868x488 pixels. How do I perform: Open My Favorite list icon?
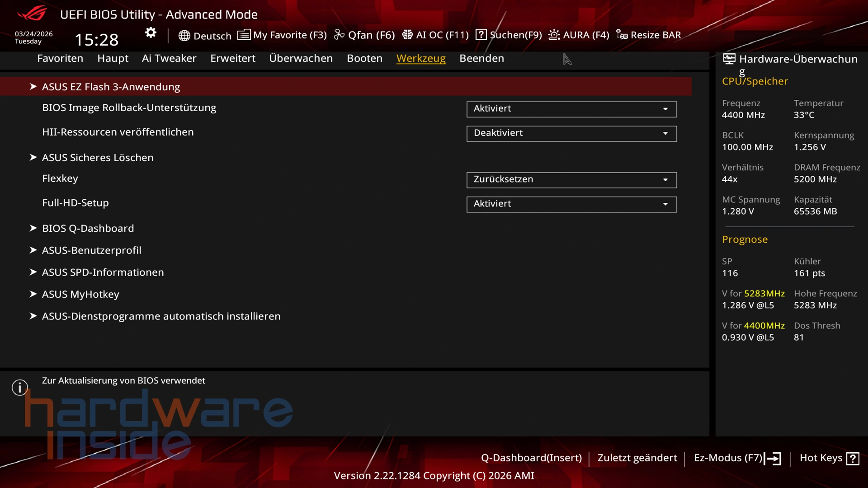[x=244, y=35]
